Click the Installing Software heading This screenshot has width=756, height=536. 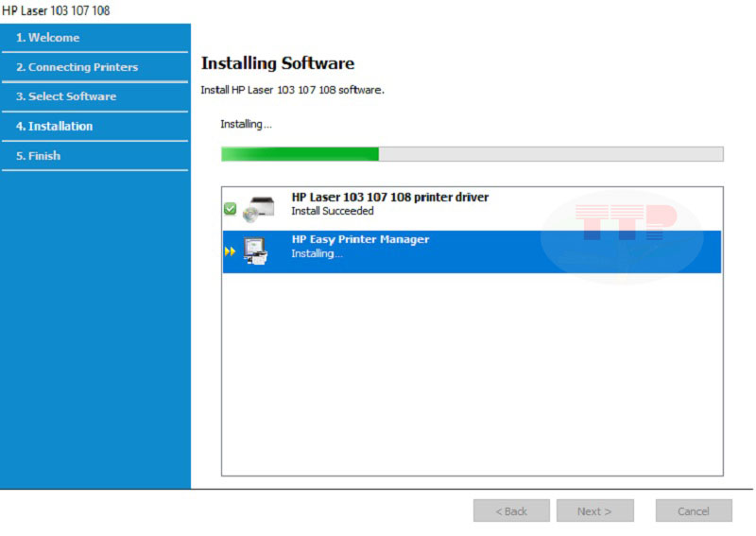(x=278, y=63)
